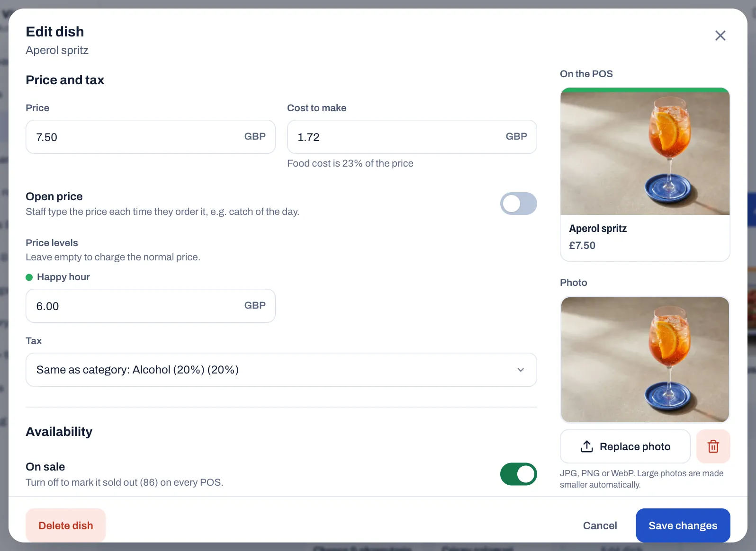This screenshot has height=551, width=756.
Task: Click the green Happy hour status dot
Action: tap(29, 277)
